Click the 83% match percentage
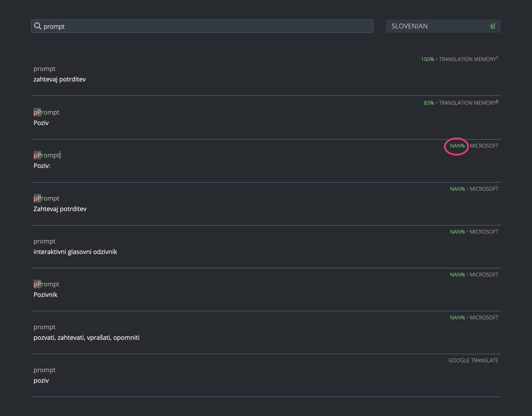This screenshot has width=532, height=416. 429,103
